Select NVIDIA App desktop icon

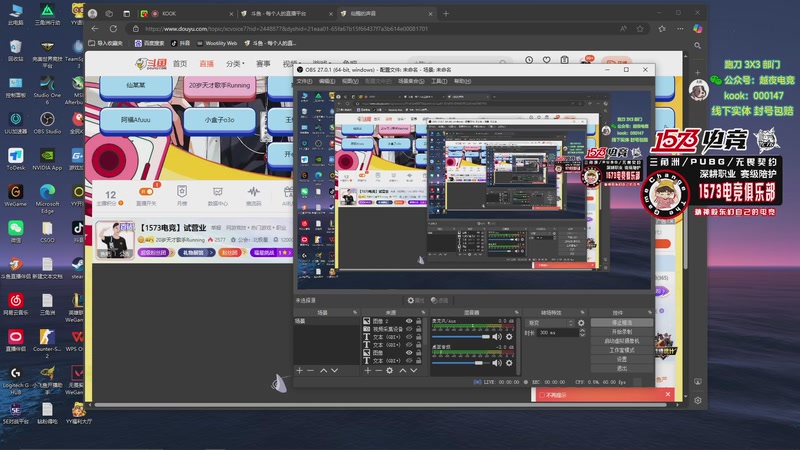tap(47, 159)
